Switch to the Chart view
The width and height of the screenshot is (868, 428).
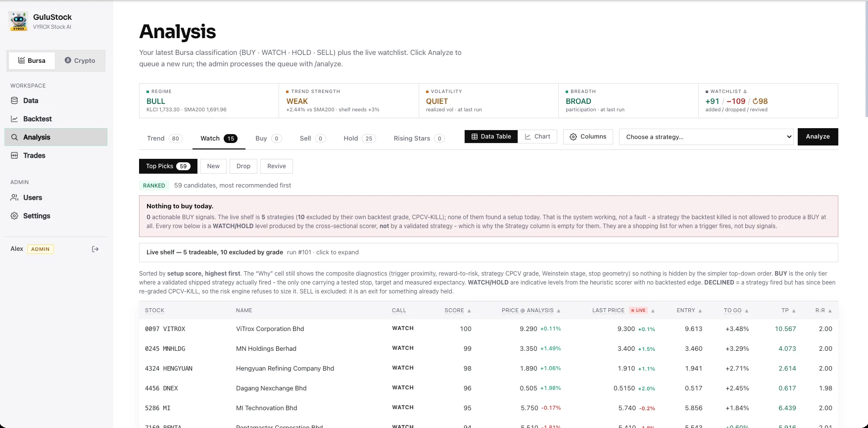(537, 137)
